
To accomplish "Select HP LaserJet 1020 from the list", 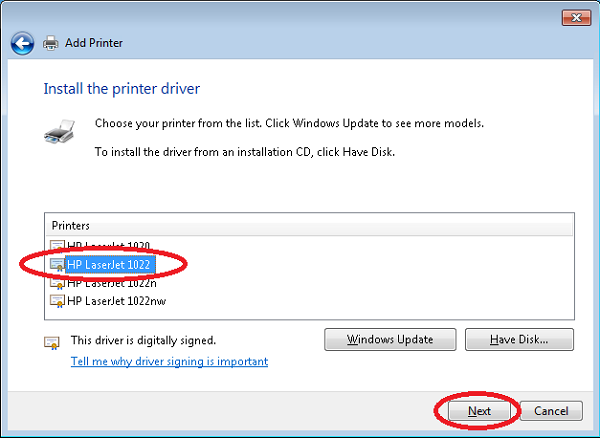I will pos(109,246).
